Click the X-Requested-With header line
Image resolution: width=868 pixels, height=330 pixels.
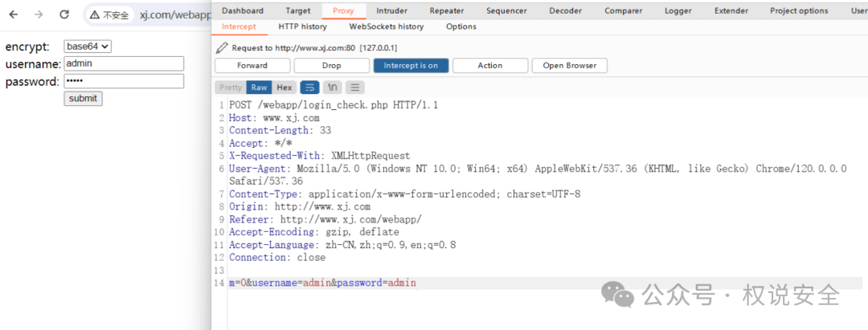[320, 156]
